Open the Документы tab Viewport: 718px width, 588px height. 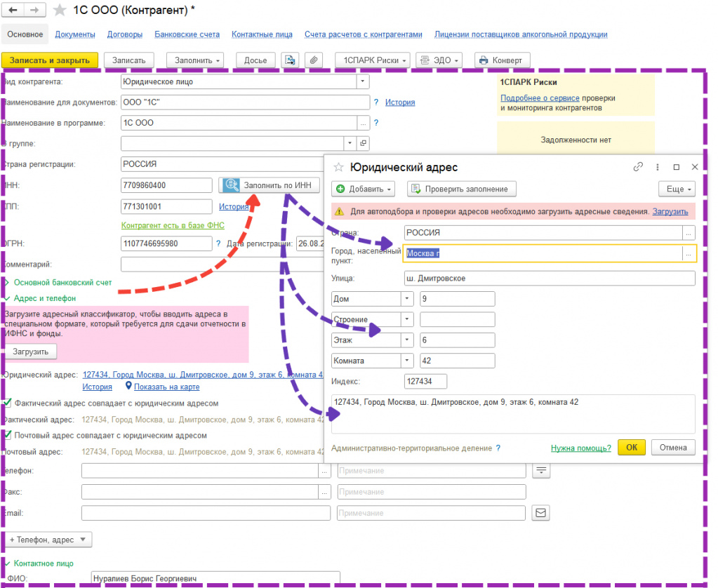tap(75, 34)
